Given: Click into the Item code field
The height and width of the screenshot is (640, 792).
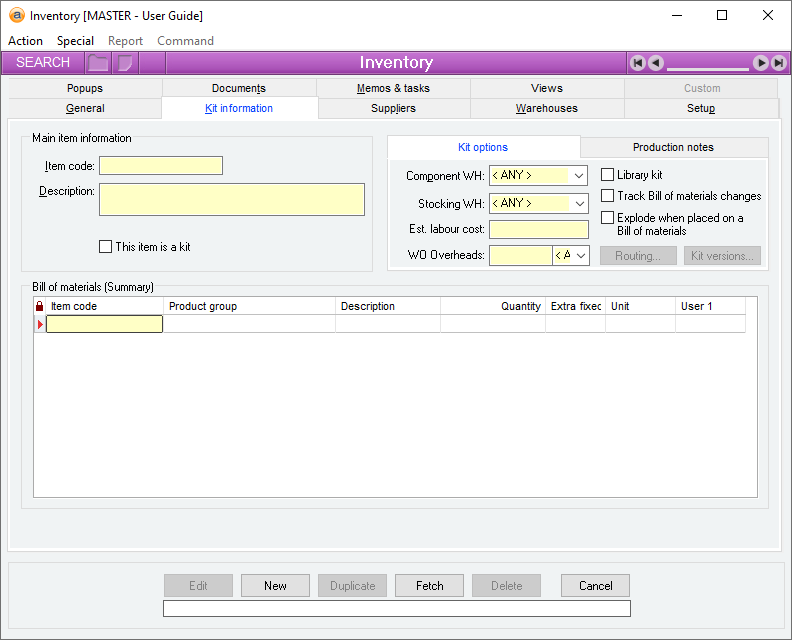Looking at the screenshot, I should click(161, 166).
